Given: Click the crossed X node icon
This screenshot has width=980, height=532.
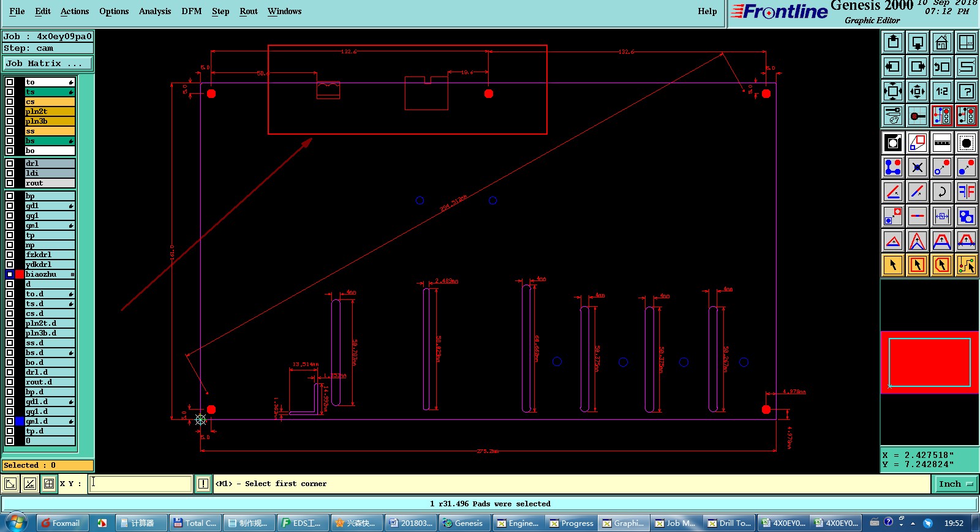Looking at the screenshot, I should click(918, 167).
